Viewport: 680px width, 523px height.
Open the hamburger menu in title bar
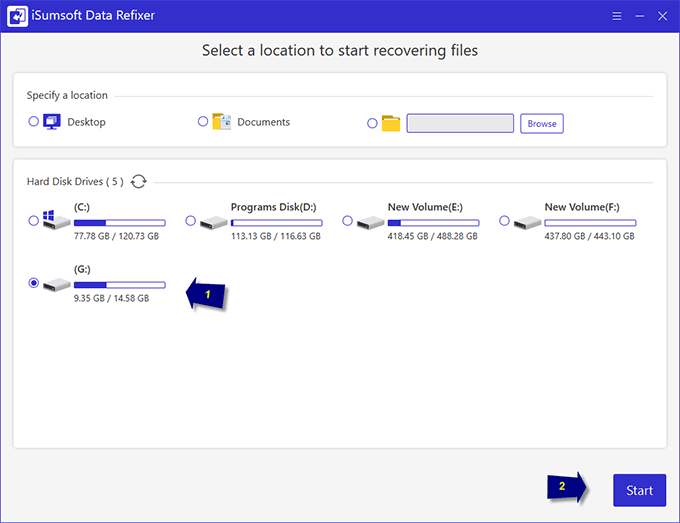click(617, 16)
